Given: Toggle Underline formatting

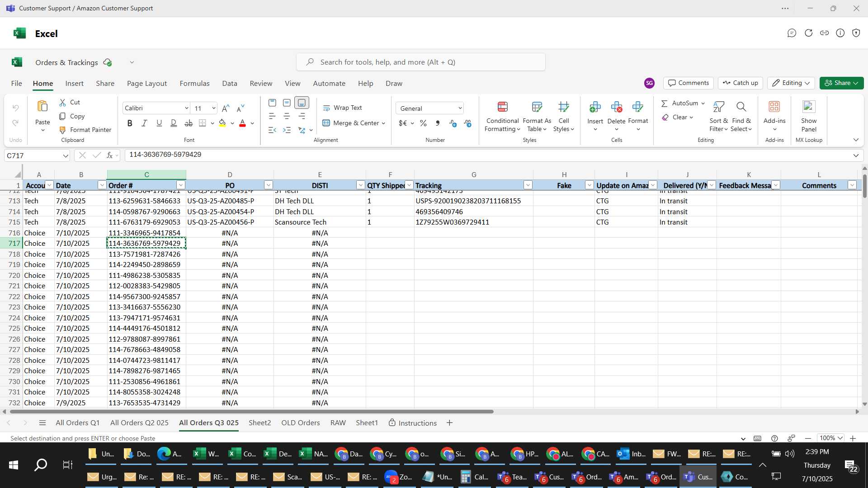Looking at the screenshot, I should (x=159, y=123).
